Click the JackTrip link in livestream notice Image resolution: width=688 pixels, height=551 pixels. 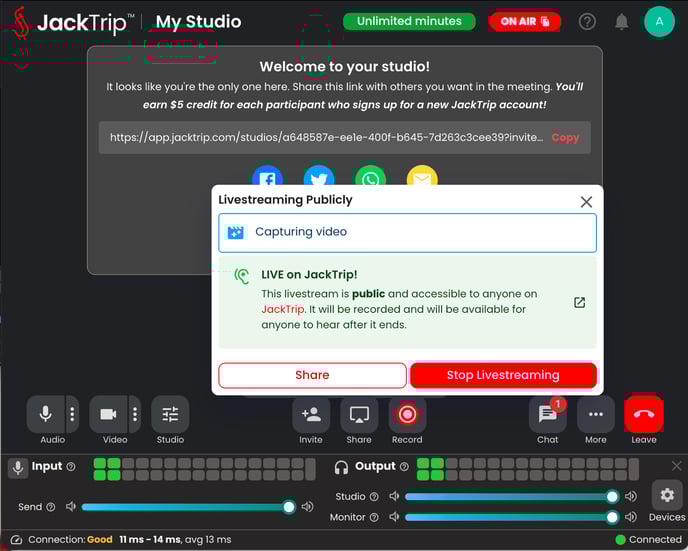click(x=283, y=309)
